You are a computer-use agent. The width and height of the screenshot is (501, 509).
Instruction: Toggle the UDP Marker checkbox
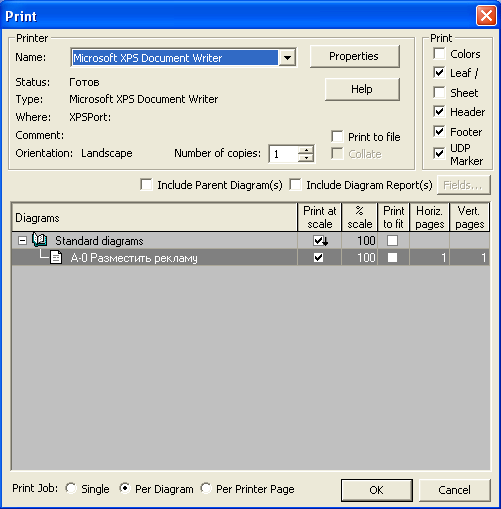pyautogui.click(x=439, y=153)
